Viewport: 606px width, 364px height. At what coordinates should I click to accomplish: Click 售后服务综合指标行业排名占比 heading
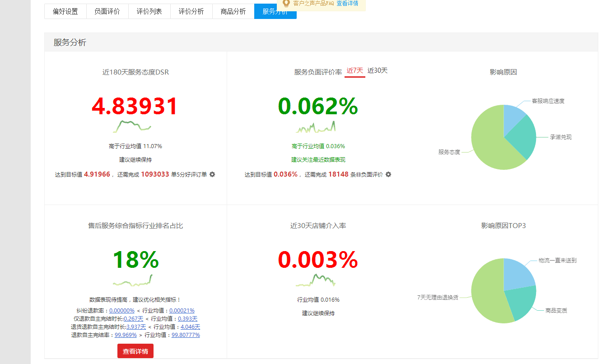tap(135, 225)
